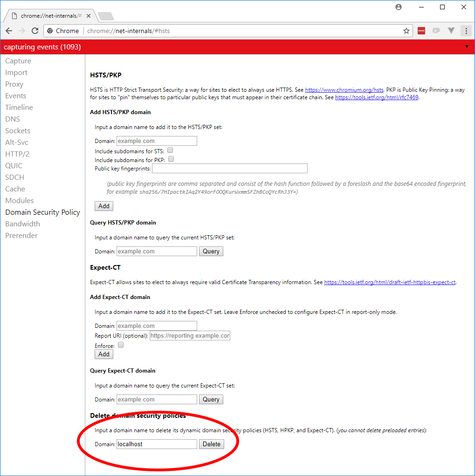Reload the net-internals page
This screenshot has width=475, height=476.
(x=35, y=31)
